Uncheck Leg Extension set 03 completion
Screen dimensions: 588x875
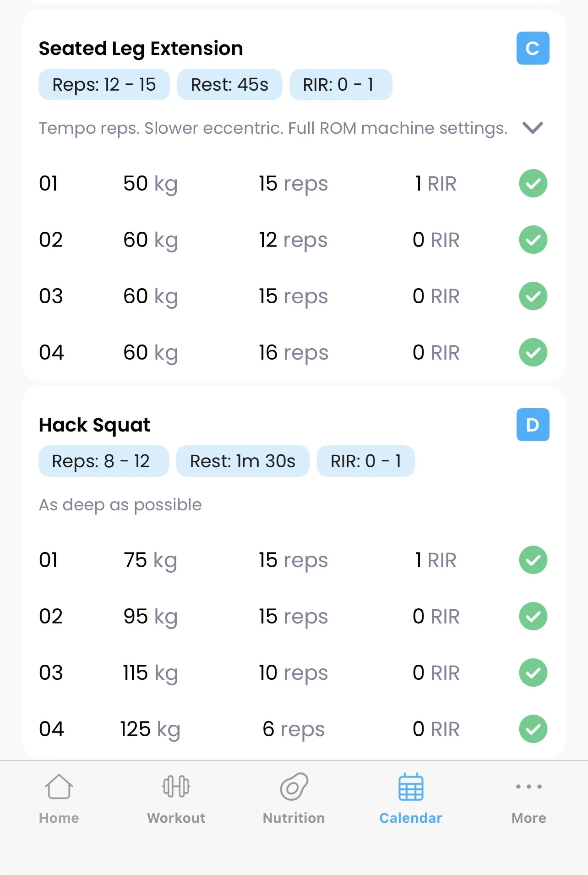pos(533,296)
